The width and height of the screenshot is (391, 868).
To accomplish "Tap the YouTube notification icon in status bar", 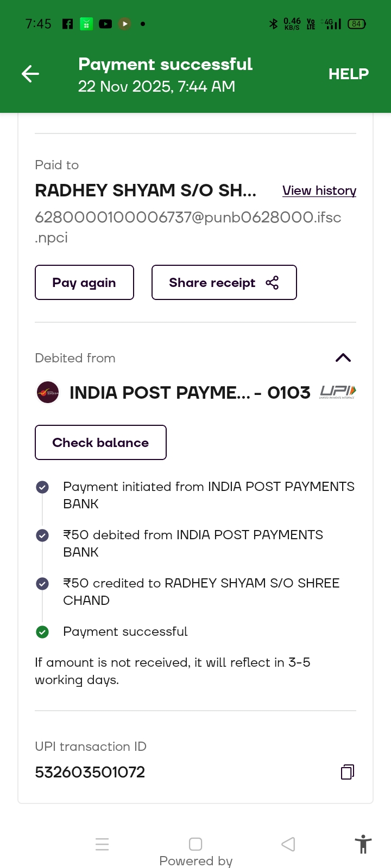I will (x=105, y=24).
